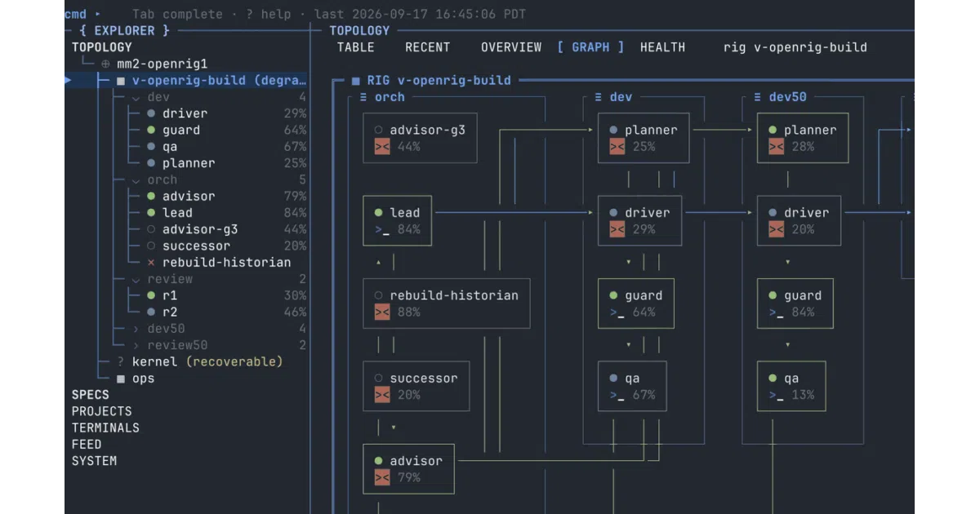Select kernel (recoverable) in the tree
This screenshot has width=980, height=514.
click(x=199, y=361)
